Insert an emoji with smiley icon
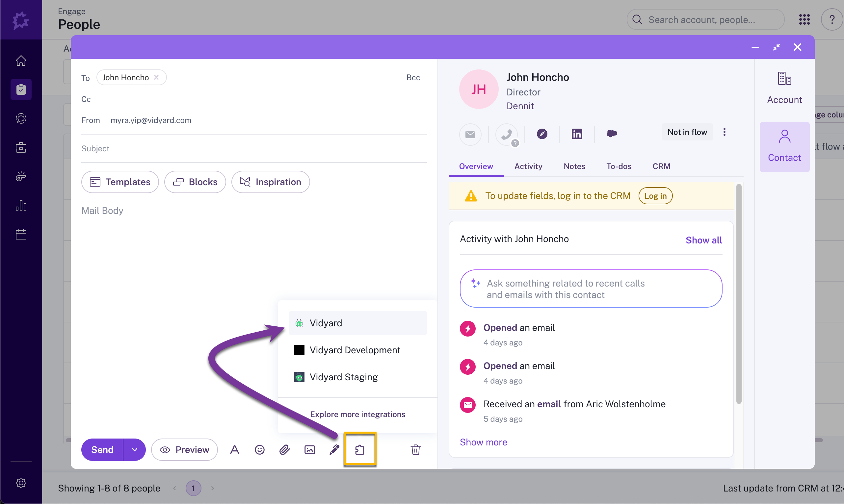 coord(260,450)
